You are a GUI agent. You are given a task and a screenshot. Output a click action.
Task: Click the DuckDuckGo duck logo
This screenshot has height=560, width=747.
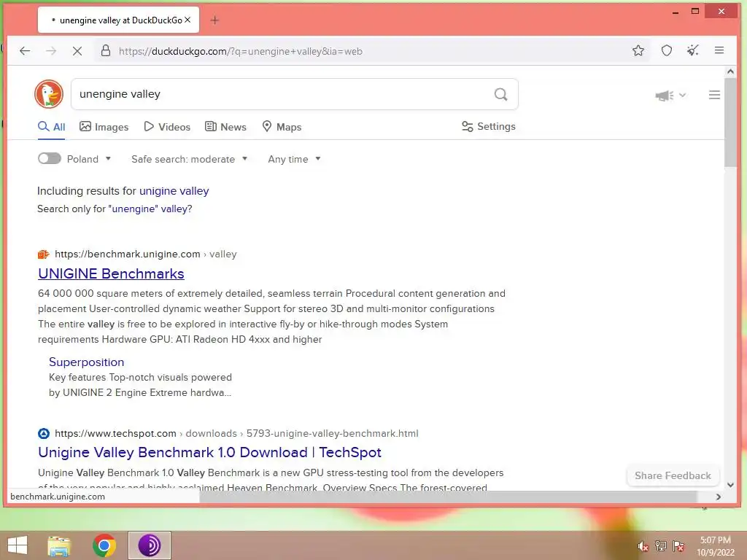coord(49,94)
